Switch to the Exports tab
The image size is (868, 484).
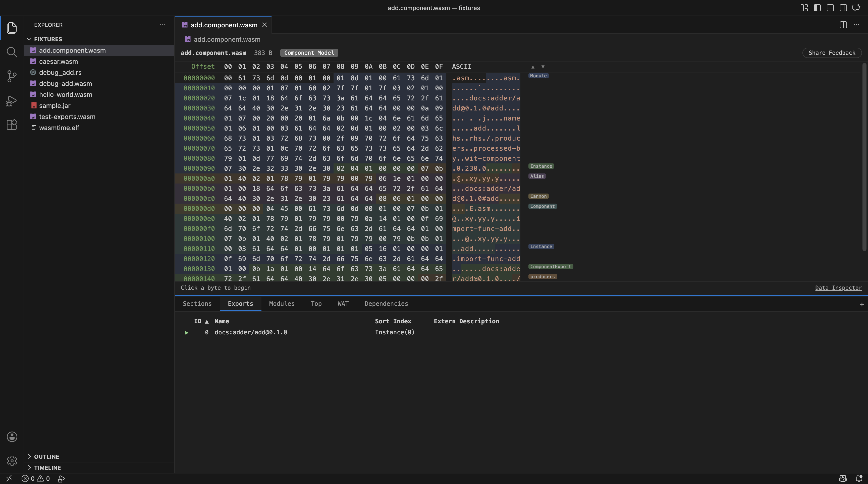[240, 304]
